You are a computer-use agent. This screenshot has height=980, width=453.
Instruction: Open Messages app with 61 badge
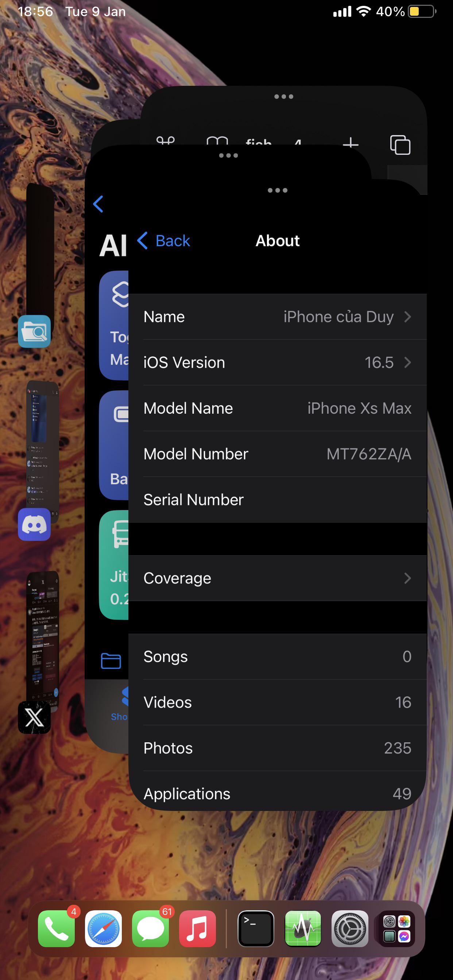(x=151, y=929)
